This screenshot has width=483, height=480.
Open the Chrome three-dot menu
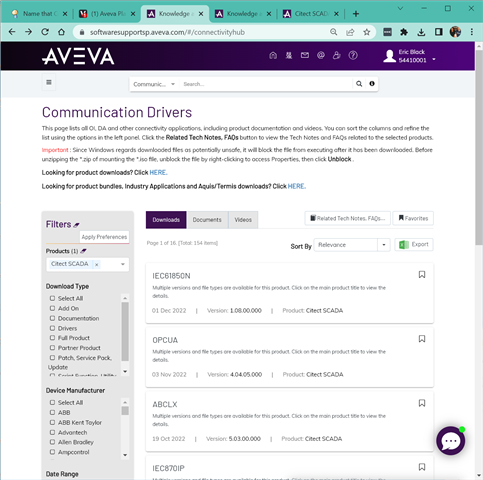tap(472, 32)
